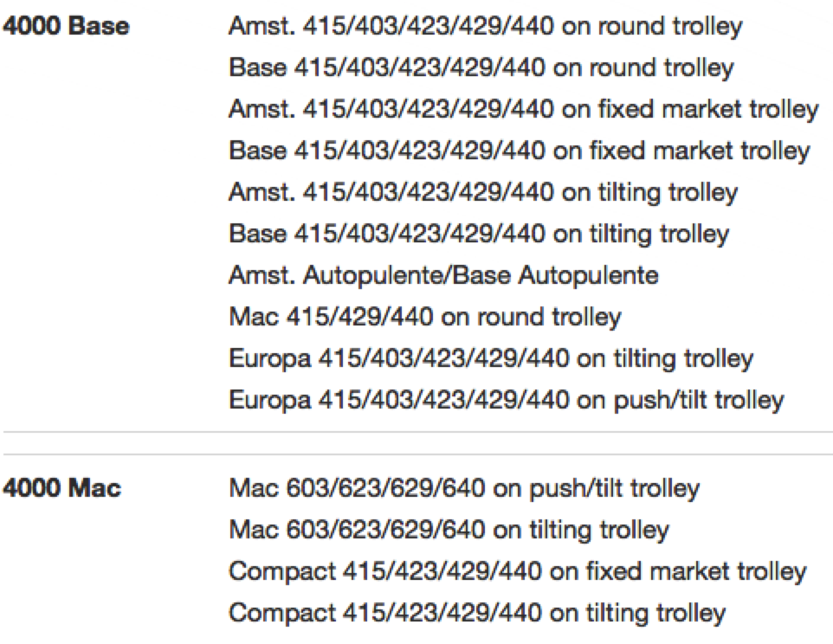833x644 pixels.
Task: Click Compact 415/423/429/440 on fixed market trolley
Action: click(518, 571)
